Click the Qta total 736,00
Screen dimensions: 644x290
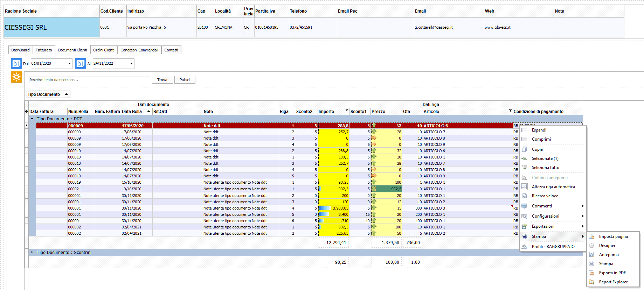413,242
